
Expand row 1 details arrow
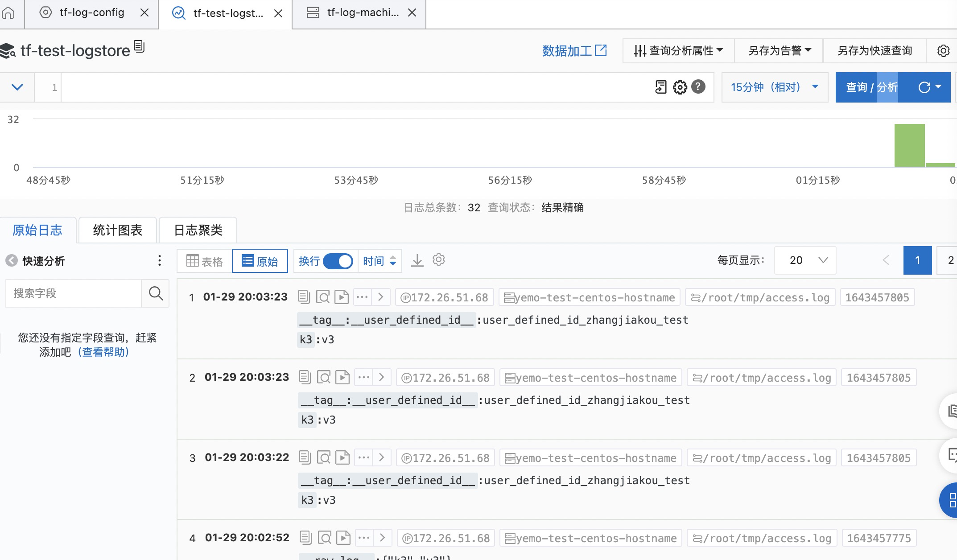coord(381,297)
